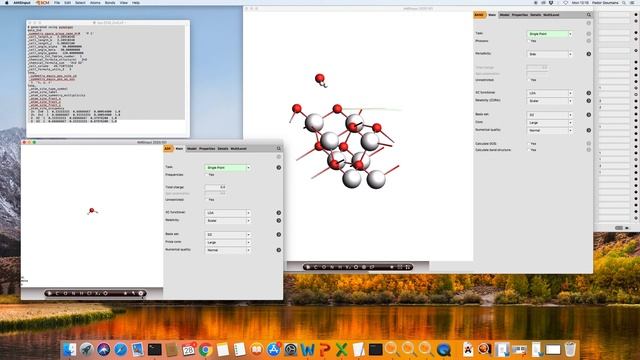Click the orange ADF engine button

pos(168,149)
